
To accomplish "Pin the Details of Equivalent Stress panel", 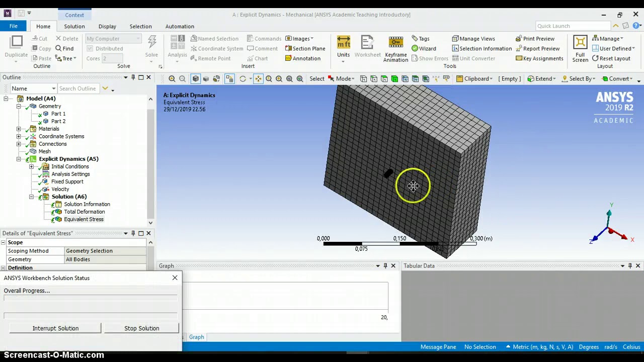I will pos(133,233).
